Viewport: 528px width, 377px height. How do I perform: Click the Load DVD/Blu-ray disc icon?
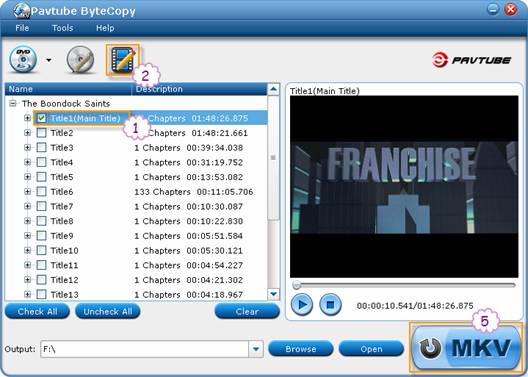tap(23, 60)
